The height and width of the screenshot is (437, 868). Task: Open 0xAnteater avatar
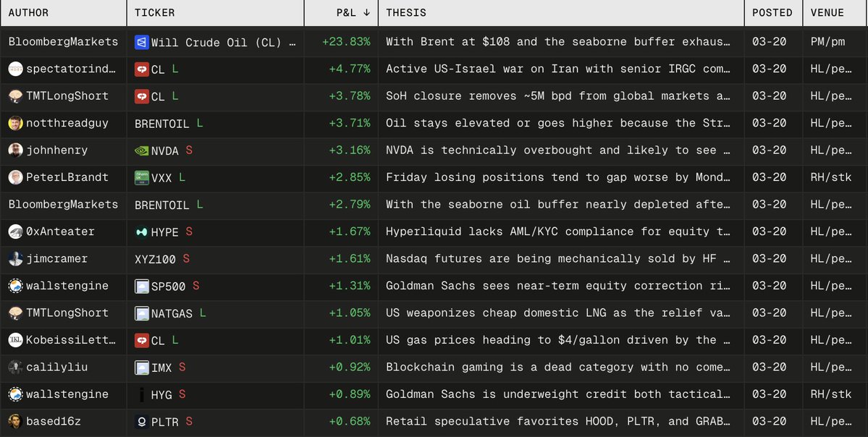click(x=15, y=232)
